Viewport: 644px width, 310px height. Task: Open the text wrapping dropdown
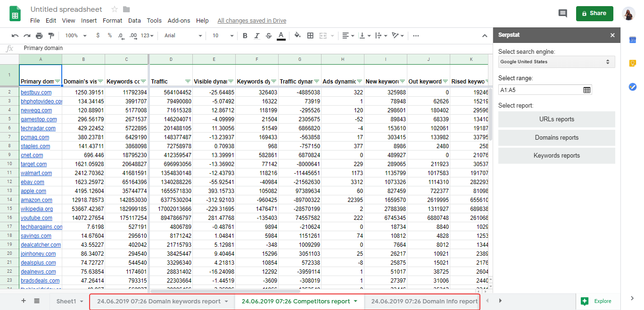point(381,35)
